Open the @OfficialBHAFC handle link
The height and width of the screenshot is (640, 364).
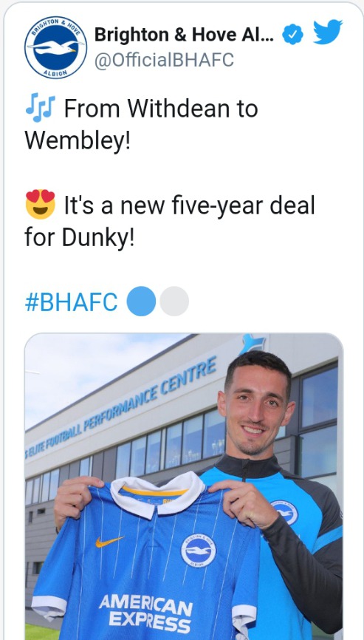coord(164,60)
